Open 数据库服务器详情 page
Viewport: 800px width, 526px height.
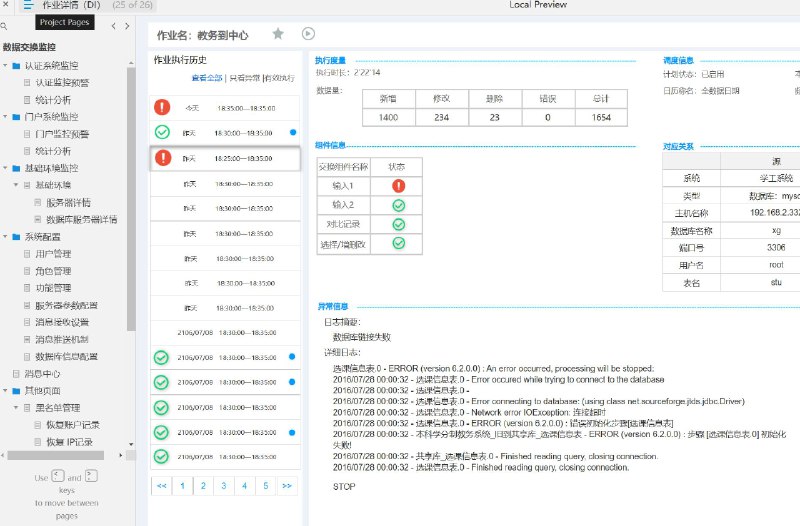tap(82, 219)
